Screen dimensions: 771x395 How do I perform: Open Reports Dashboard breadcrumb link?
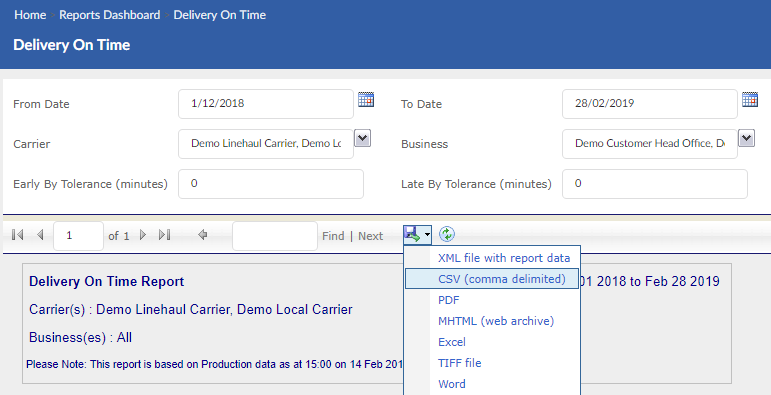[110, 15]
